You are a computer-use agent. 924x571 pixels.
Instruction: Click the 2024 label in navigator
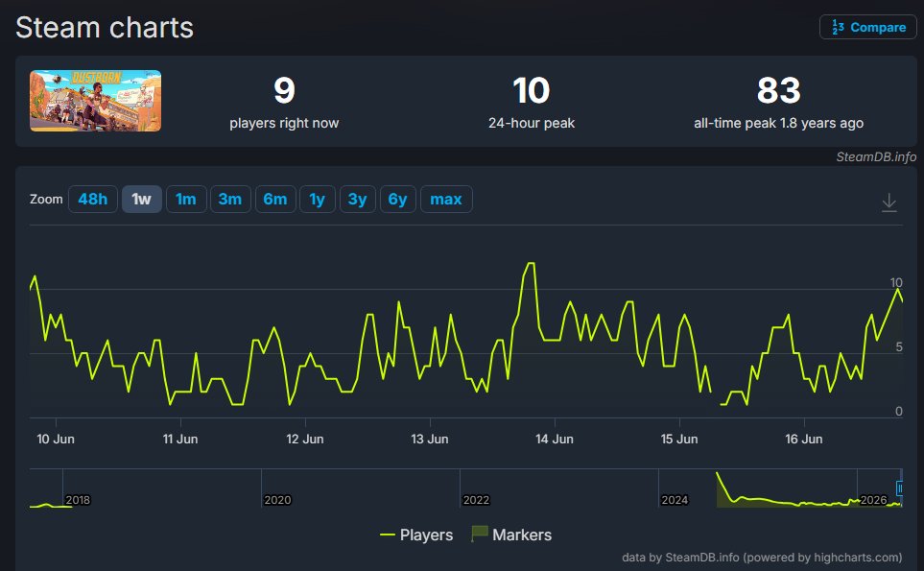click(x=675, y=500)
